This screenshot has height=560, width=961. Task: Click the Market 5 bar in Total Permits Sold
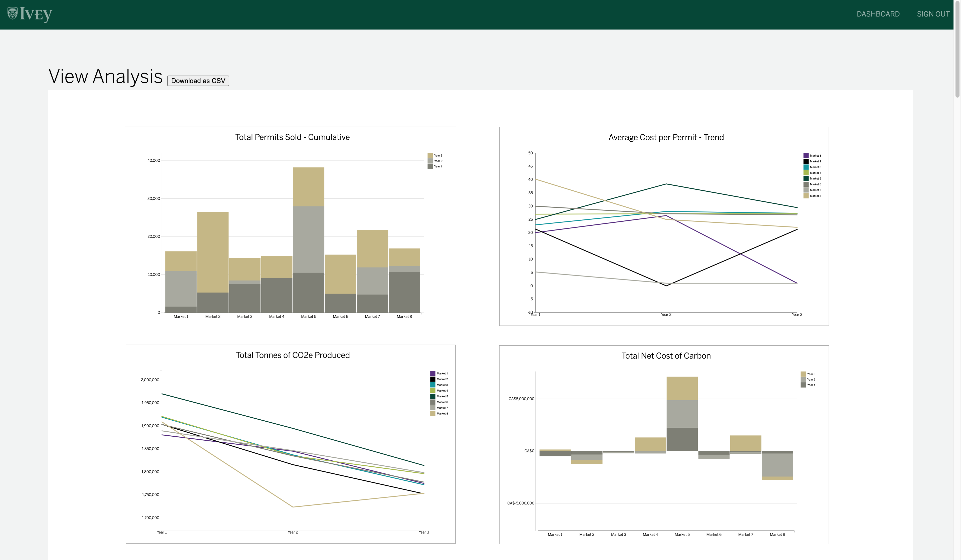point(309,240)
